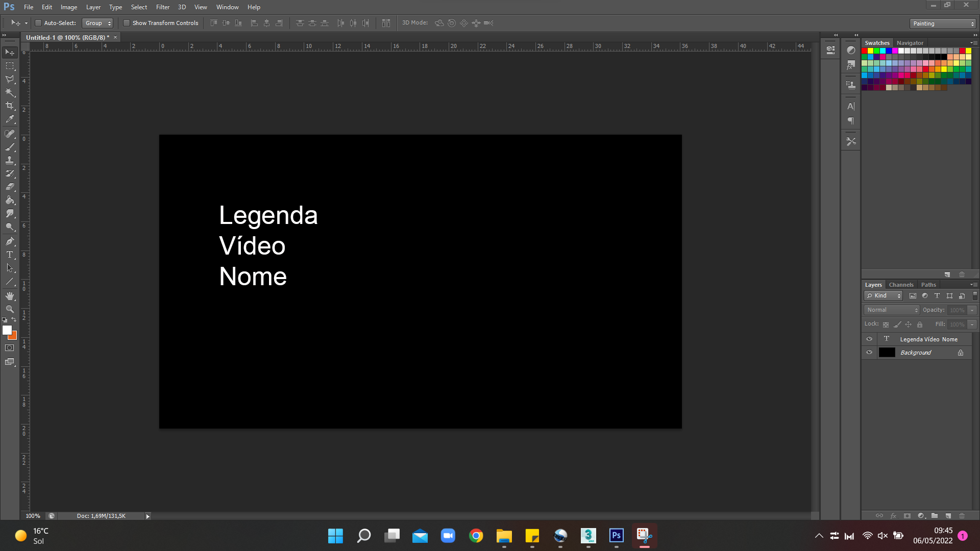Open File Explorer from the taskbar
Viewport: 980px width, 551px height.
pos(504,536)
